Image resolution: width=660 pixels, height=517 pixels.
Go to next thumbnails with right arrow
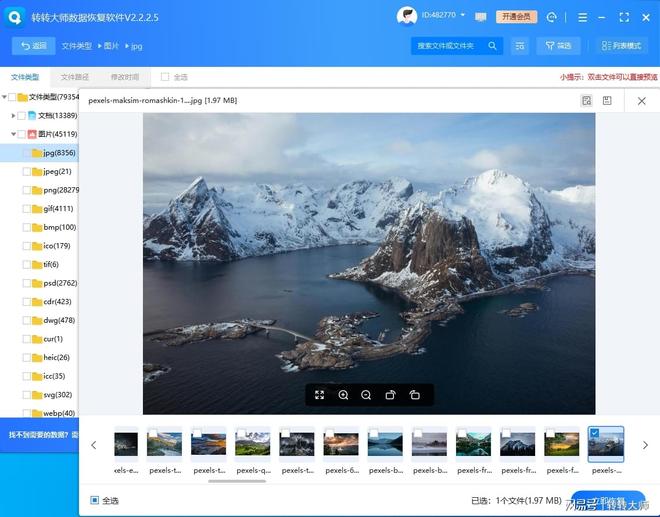click(x=645, y=445)
